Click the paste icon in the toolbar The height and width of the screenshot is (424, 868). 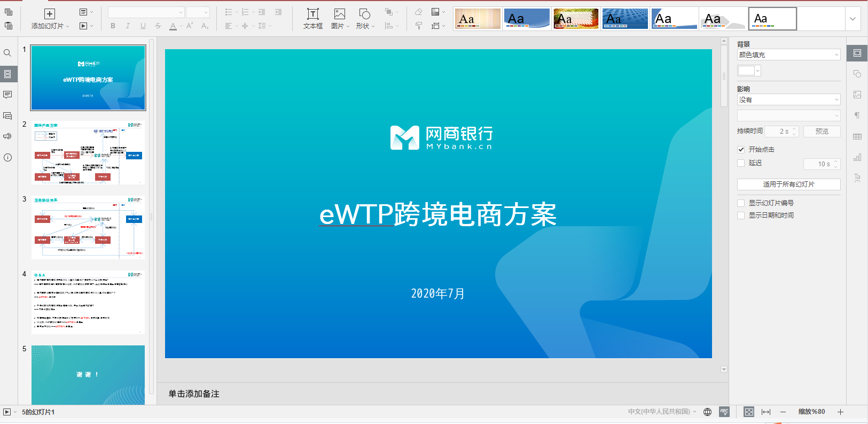click(9, 25)
